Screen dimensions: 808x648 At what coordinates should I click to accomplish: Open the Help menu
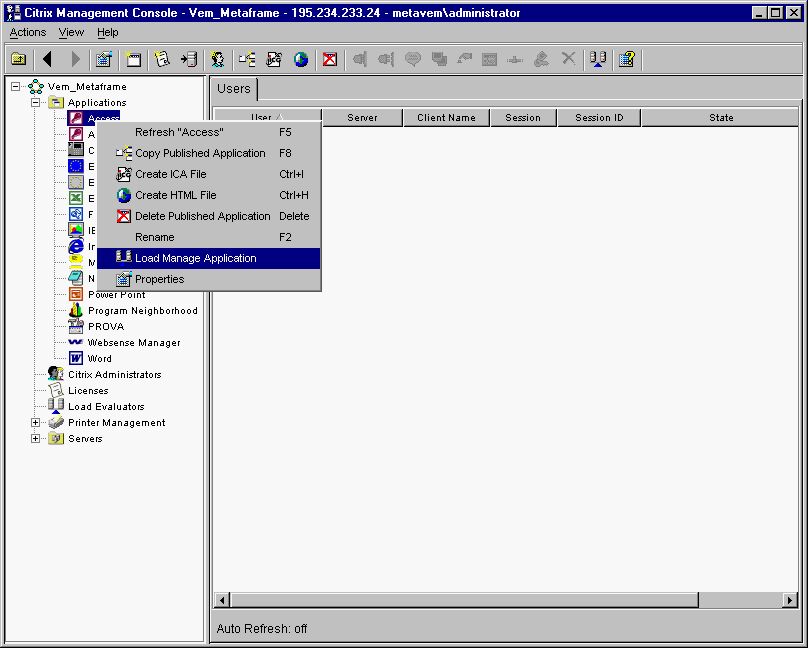tap(108, 32)
